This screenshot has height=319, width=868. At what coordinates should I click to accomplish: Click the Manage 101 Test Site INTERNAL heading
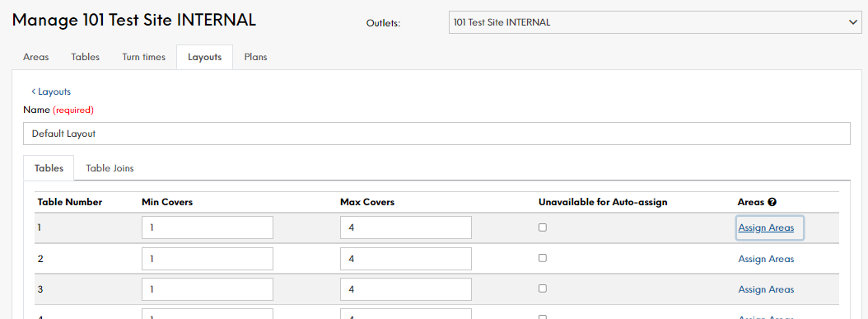(134, 20)
